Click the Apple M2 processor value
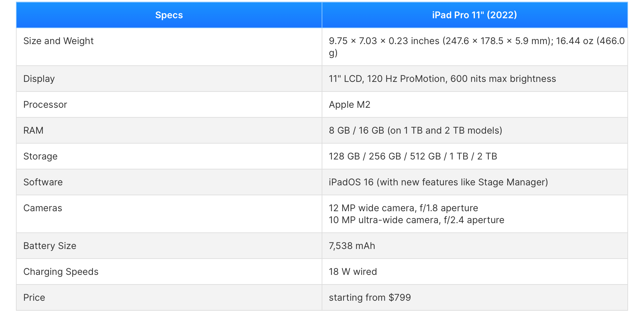 349,105
